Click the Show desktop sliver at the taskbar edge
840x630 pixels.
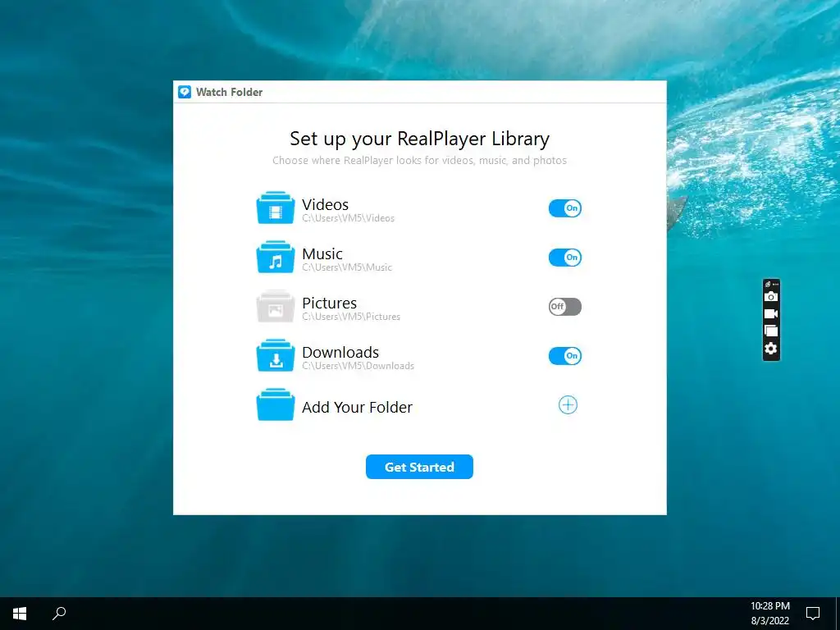point(838,614)
